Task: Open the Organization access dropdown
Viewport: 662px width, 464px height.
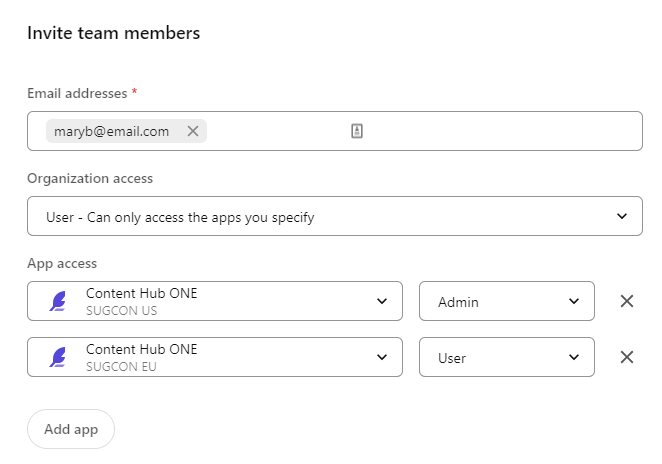Action: 335,216
